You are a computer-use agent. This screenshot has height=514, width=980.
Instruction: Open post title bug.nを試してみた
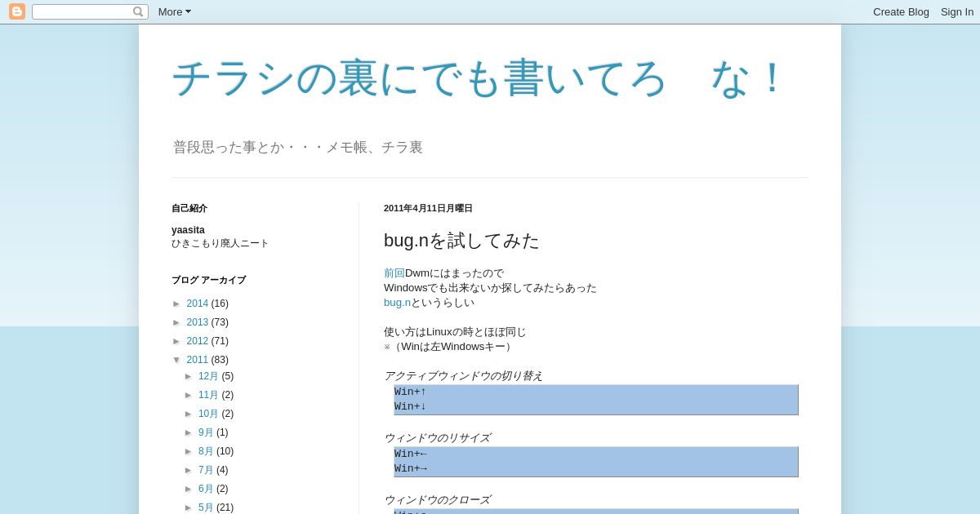tap(461, 241)
